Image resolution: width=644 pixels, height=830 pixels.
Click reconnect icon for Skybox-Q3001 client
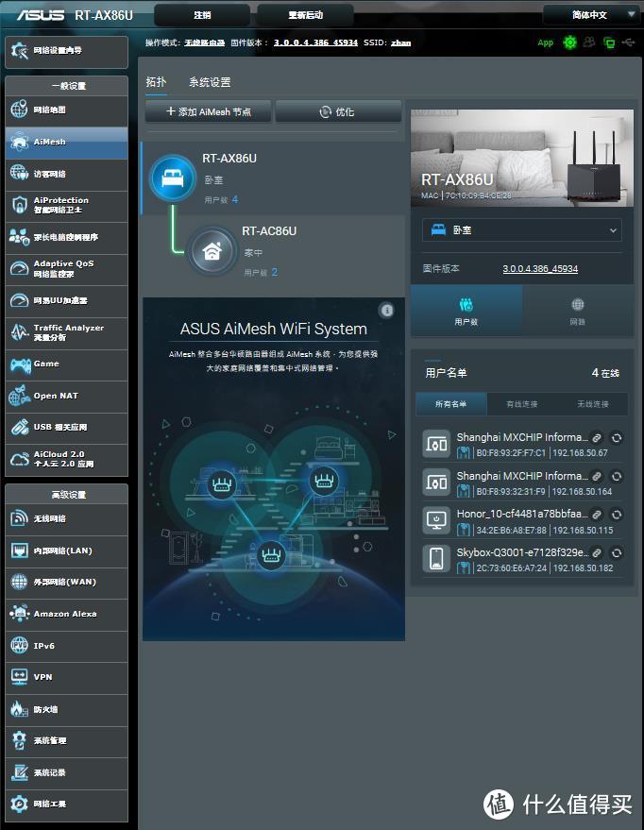[x=617, y=553]
